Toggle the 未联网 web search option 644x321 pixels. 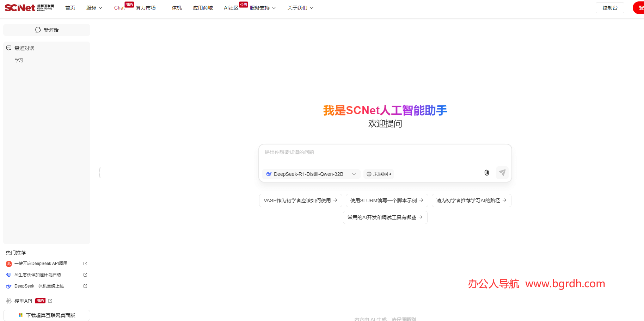[x=379, y=174]
